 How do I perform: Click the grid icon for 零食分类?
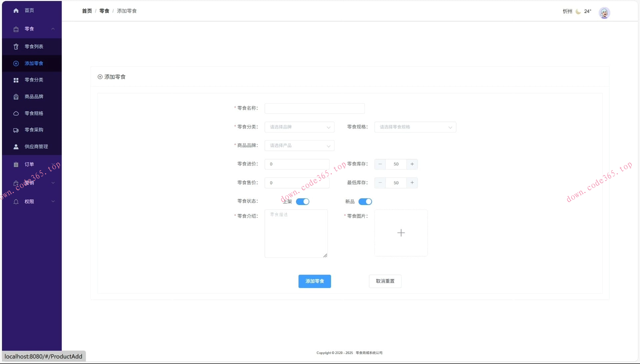16,80
